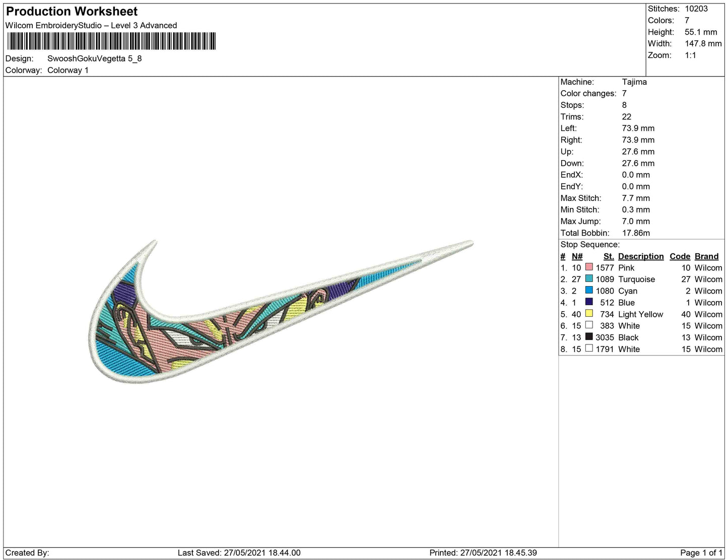The height and width of the screenshot is (560, 728).
Task: Pick the Cyan thread color swatch
Action: click(x=589, y=291)
